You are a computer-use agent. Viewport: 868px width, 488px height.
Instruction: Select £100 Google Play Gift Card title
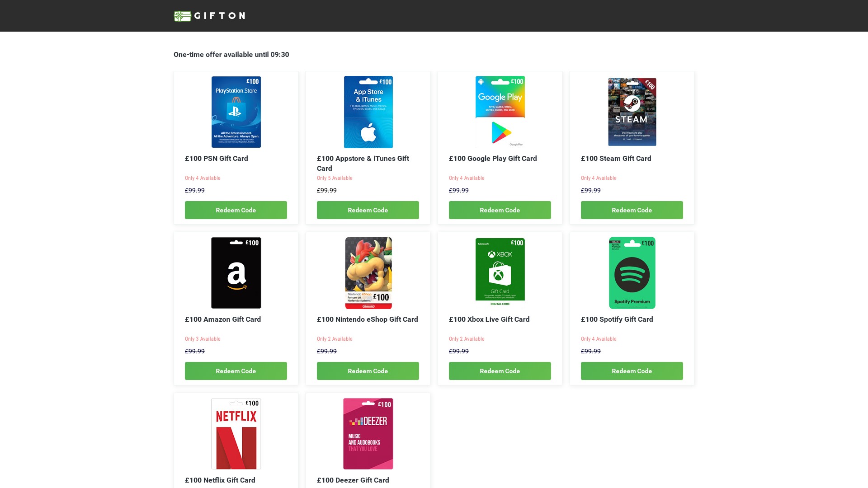click(493, 159)
